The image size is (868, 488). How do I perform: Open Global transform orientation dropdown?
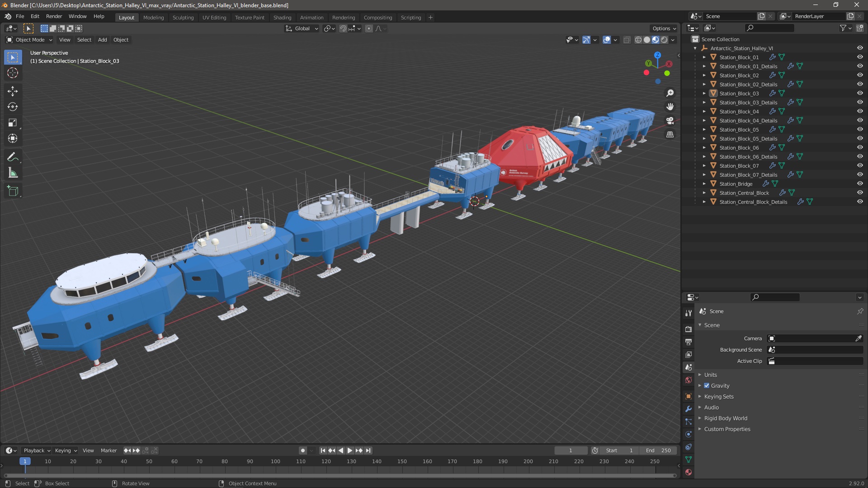click(x=302, y=28)
